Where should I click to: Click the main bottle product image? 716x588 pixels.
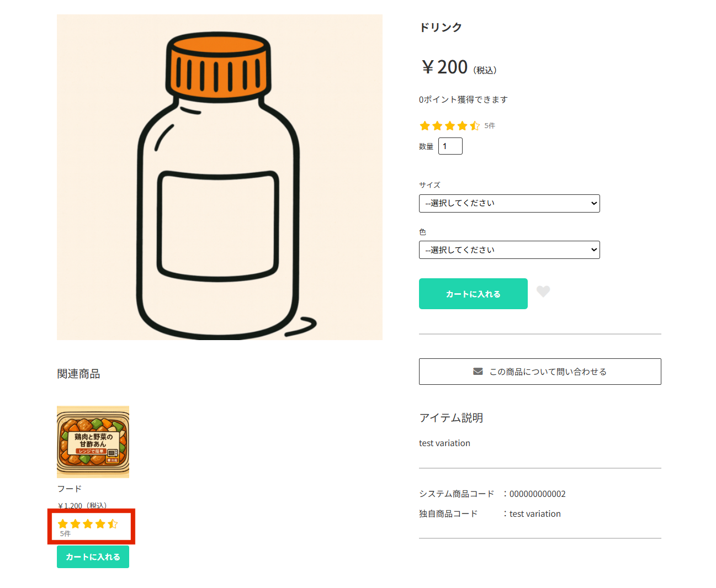pos(220,177)
